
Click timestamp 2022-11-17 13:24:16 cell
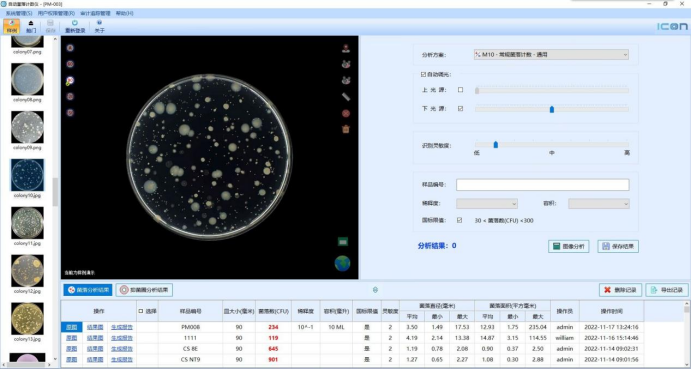coord(611,327)
